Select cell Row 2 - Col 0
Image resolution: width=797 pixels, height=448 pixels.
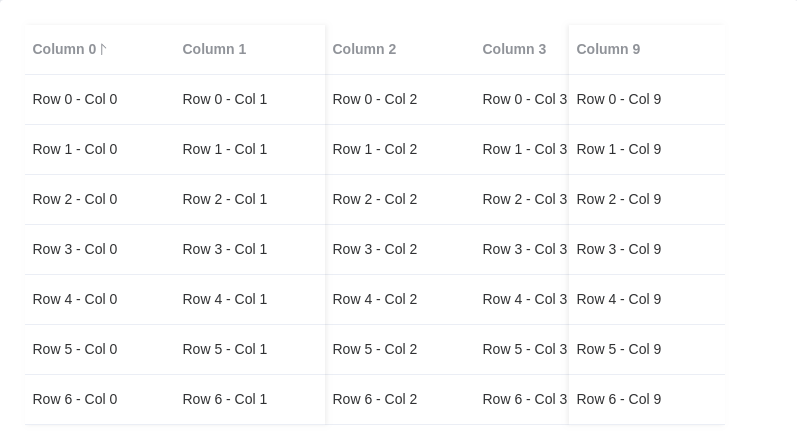[75, 199]
